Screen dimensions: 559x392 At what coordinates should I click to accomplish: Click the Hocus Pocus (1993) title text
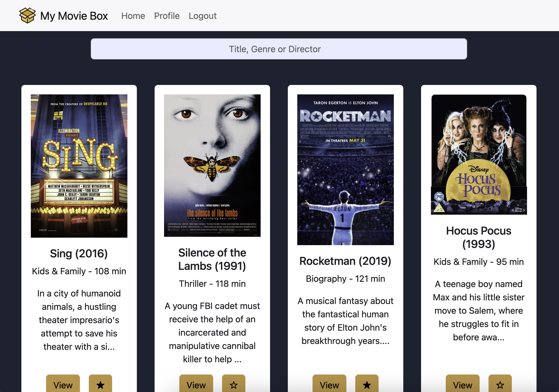(479, 237)
